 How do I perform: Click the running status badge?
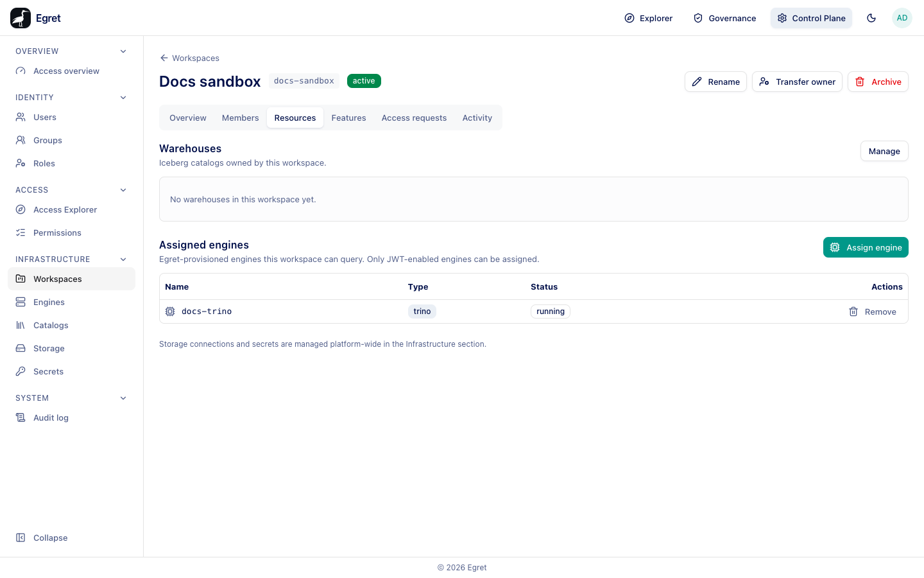coord(551,311)
